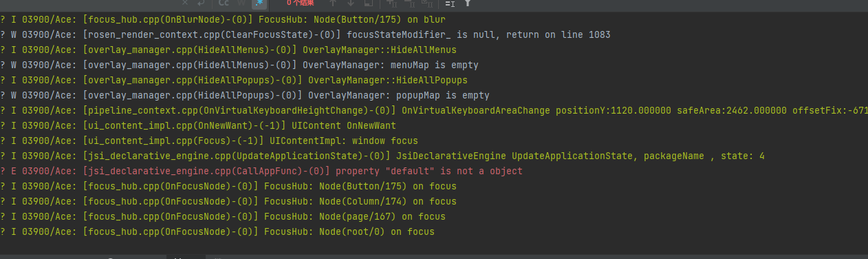Click the red 0 results count label
The width and height of the screenshot is (868, 259).
tap(301, 3)
